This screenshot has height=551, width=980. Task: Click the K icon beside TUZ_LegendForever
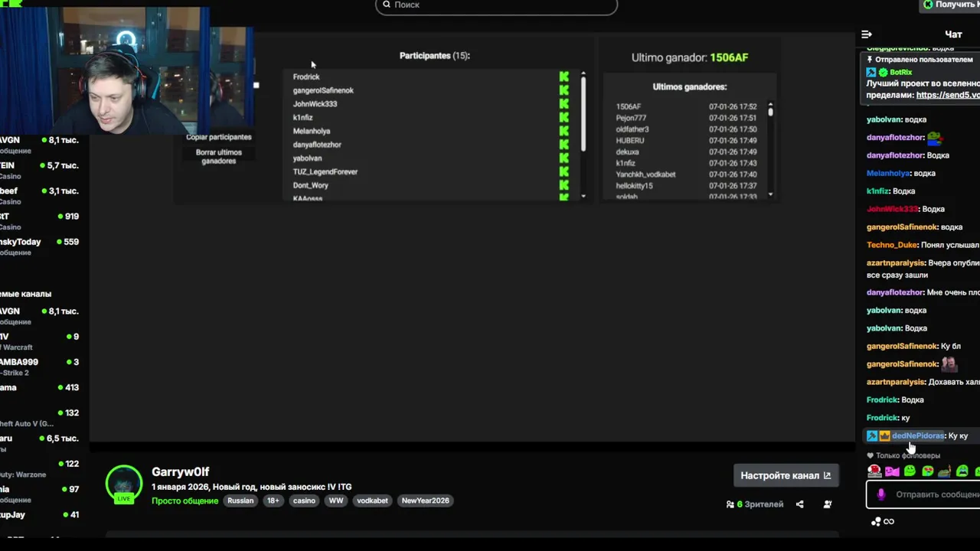564,172
